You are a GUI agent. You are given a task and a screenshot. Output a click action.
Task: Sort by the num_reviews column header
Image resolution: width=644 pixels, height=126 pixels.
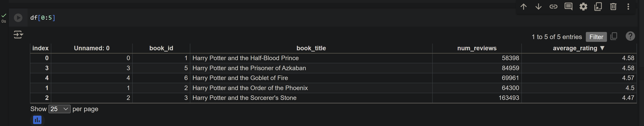[477, 48]
